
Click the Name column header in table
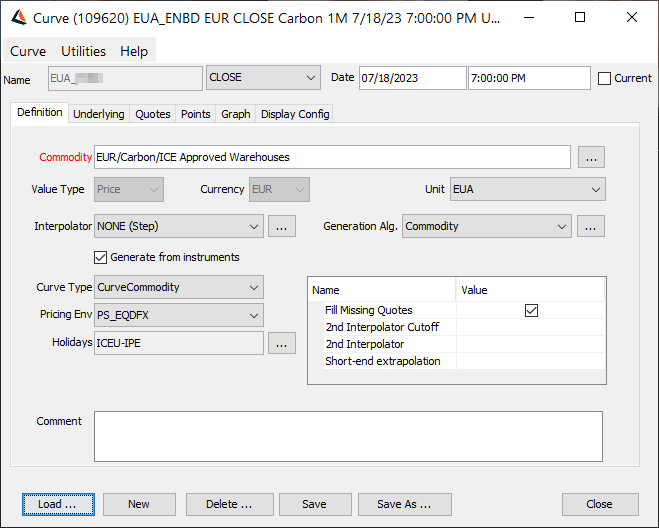pos(382,290)
